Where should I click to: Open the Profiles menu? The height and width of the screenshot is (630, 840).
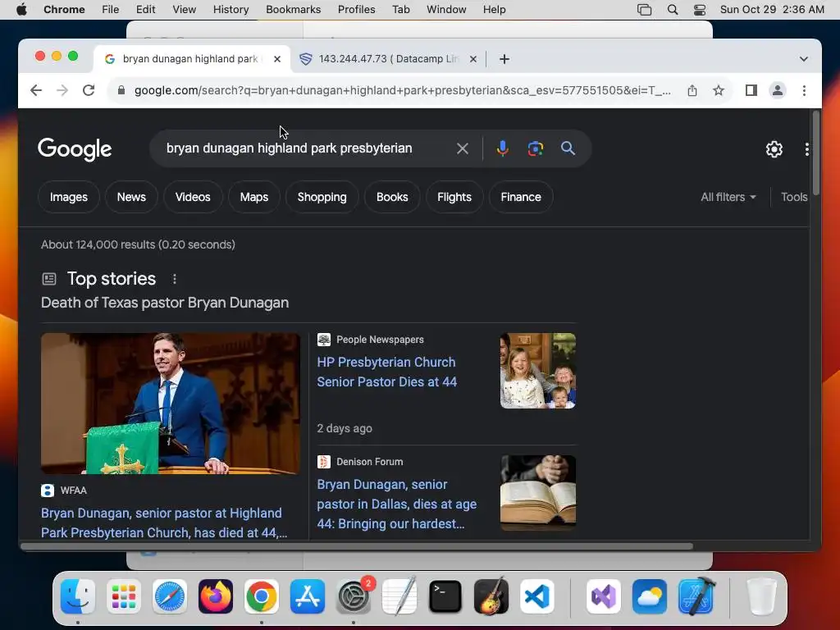coord(356,10)
